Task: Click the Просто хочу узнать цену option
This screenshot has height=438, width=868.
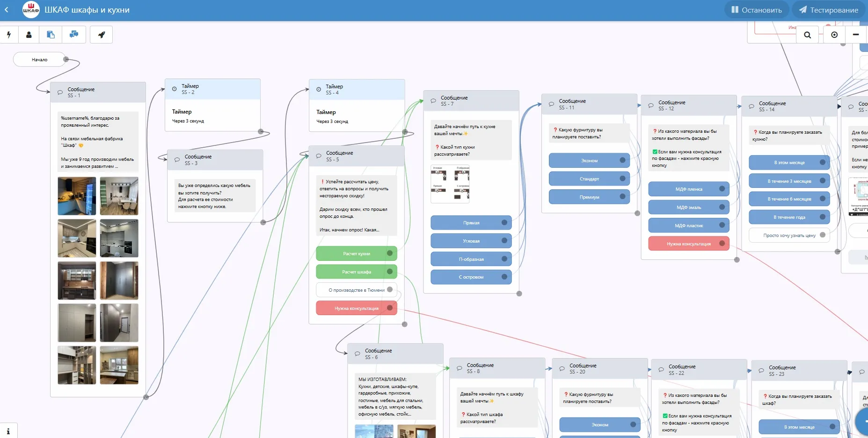Action: (x=789, y=235)
